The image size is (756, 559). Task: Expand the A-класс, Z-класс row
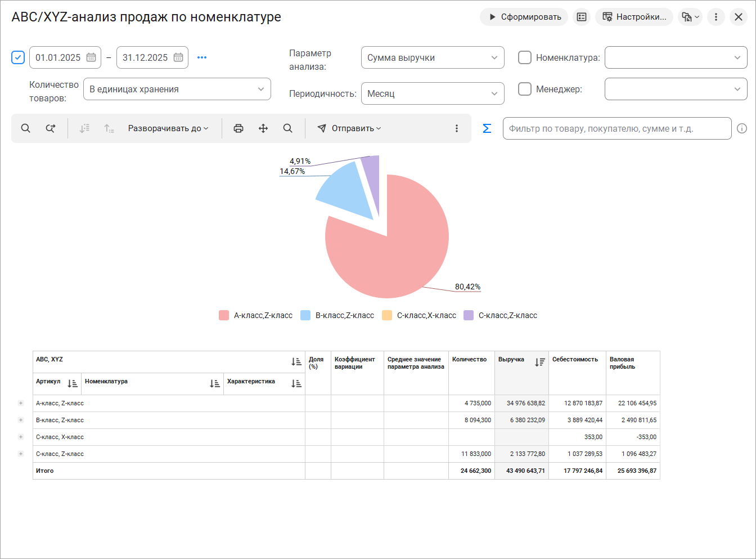coord(21,403)
